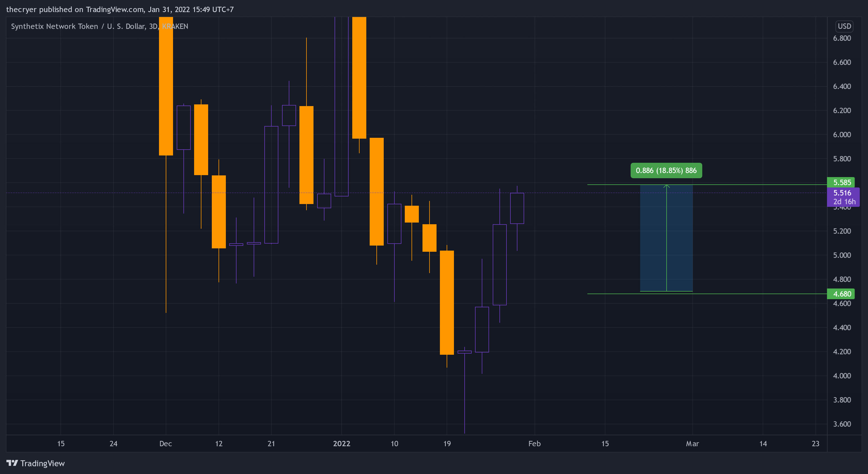The image size is (868, 474).
Task: Click the 5.800 price axis label
Action: 842,159
